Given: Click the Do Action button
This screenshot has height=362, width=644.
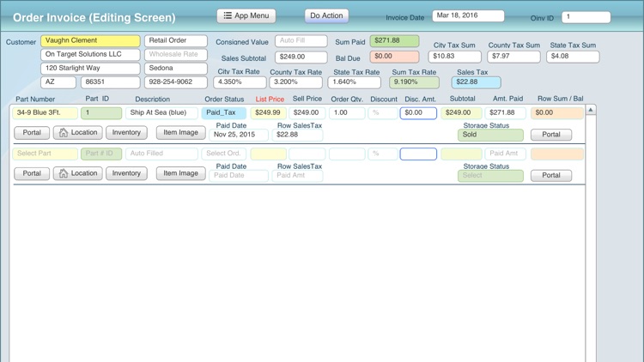Looking at the screenshot, I should point(326,15).
